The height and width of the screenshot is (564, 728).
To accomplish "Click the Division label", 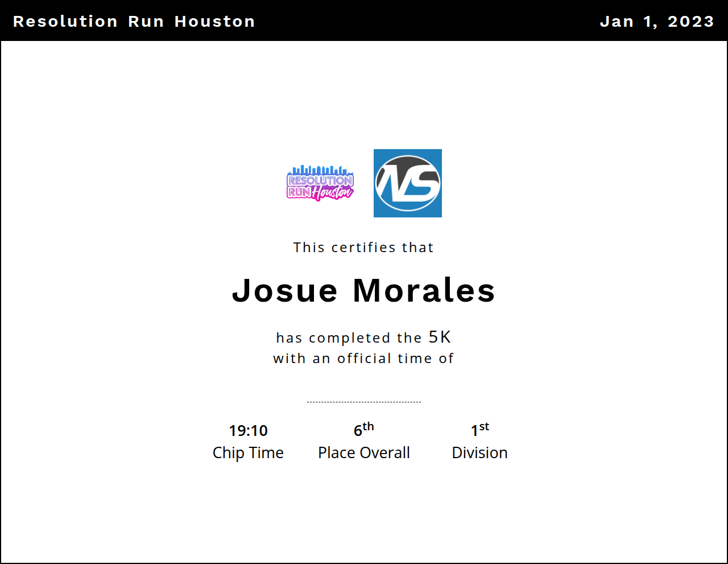I will tap(479, 453).
